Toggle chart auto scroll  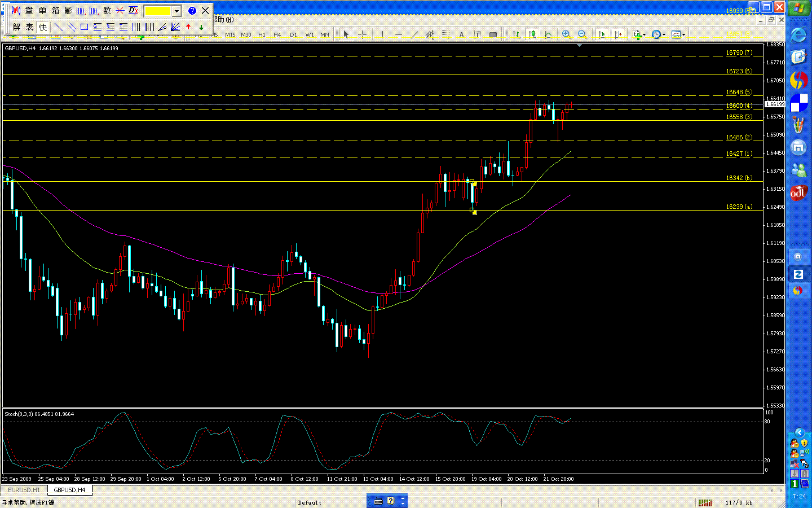click(x=602, y=35)
